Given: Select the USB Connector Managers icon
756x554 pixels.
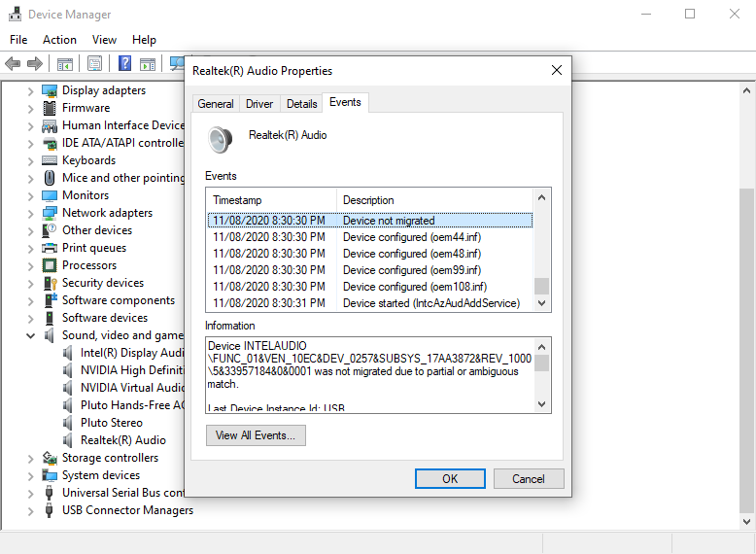Looking at the screenshot, I should point(49,510).
